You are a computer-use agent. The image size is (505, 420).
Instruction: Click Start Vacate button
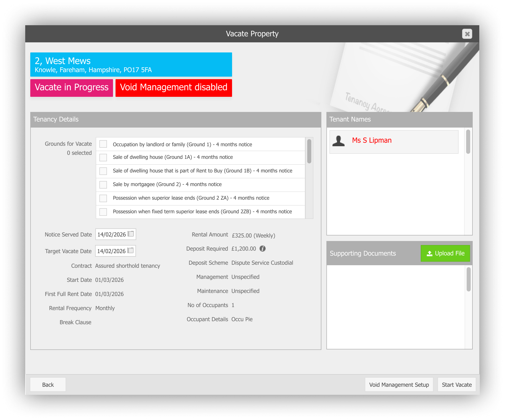tap(457, 384)
